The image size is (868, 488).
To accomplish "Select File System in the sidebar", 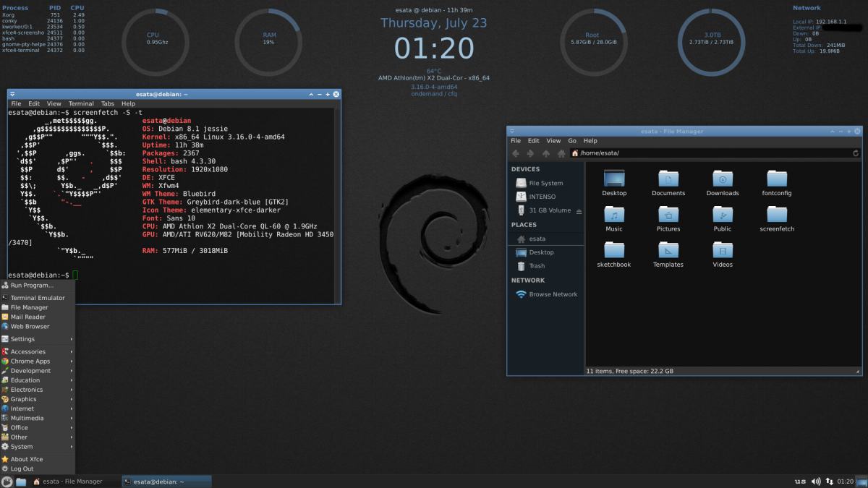I will pyautogui.click(x=546, y=183).
